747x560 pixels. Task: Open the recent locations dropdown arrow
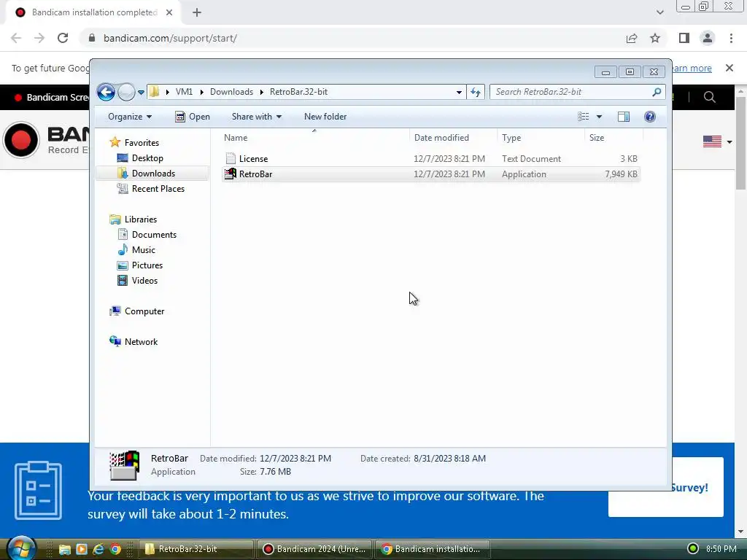click(x=141, y=93)
